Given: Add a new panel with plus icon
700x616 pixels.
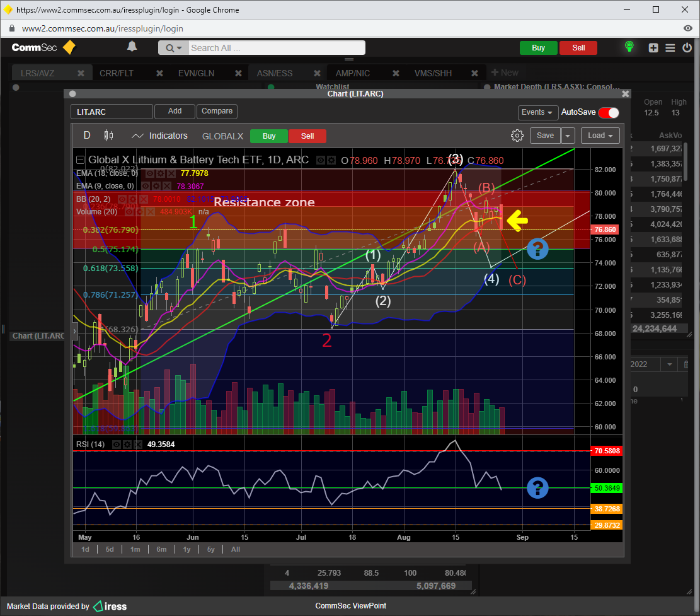Looking at the screenshot, I should point(653,48).
